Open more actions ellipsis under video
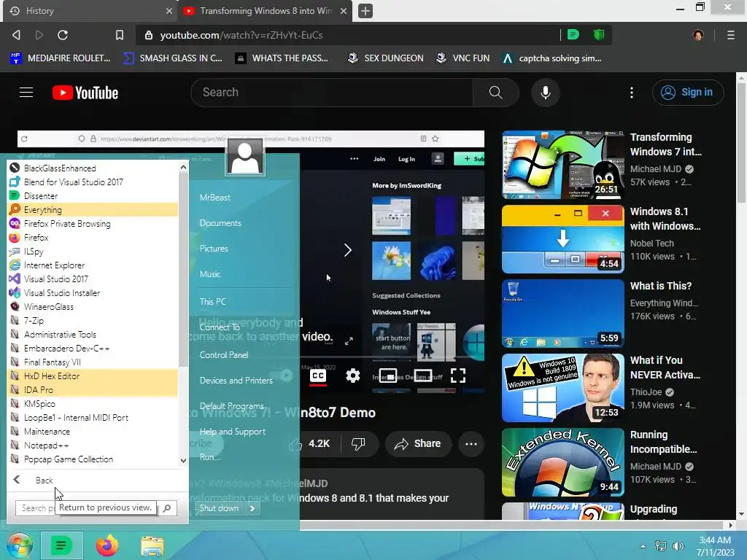This screenshot has height=560, width=747. tap(471, 444)
